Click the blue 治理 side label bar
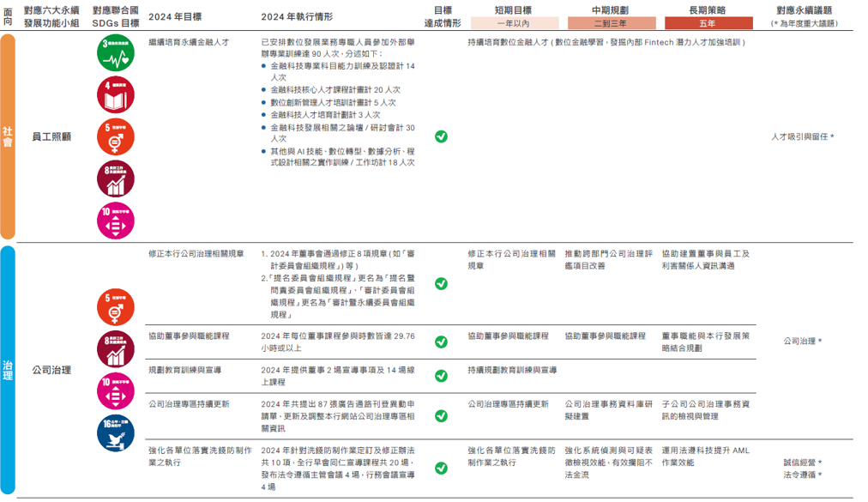The width and height of the screenshot is (868, 502). (8, 370)
